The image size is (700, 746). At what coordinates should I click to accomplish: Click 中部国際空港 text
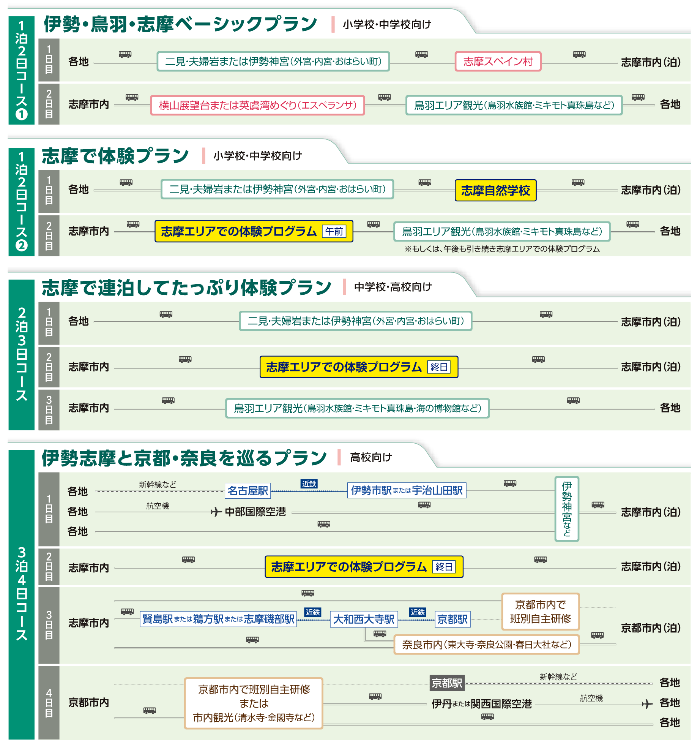[x=255, y=512]
